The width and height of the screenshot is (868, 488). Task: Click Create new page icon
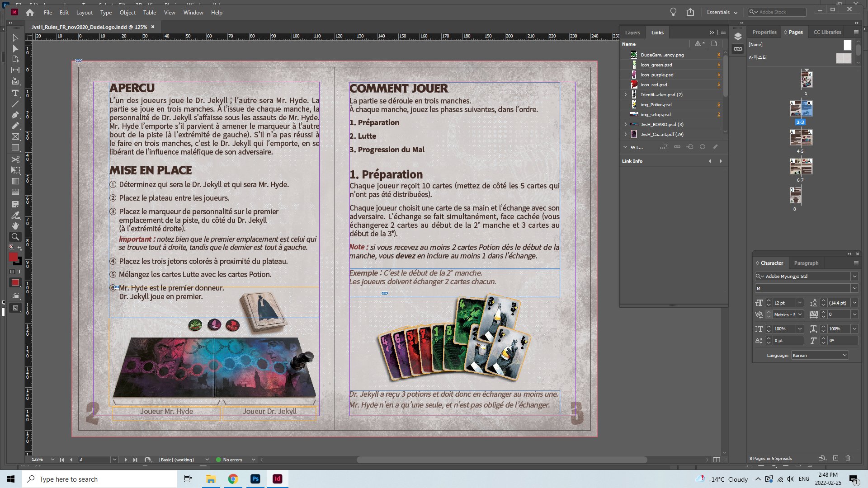coord(835,458)
